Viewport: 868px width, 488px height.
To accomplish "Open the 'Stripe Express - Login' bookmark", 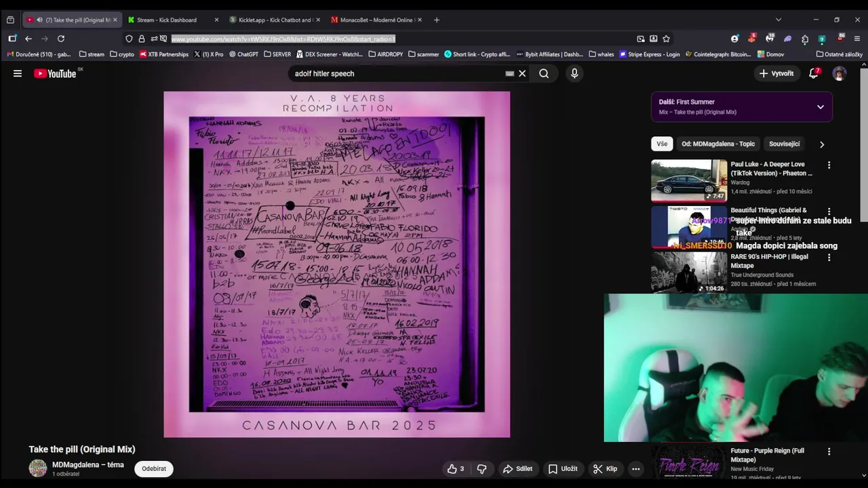I will (649, 54).
